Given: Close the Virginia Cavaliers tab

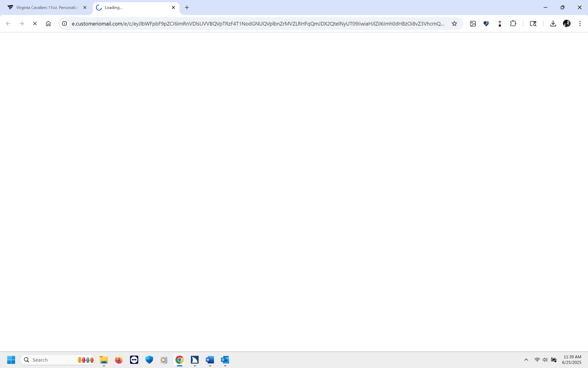Looking at the screenshot, I should click(x=85, y=7).
